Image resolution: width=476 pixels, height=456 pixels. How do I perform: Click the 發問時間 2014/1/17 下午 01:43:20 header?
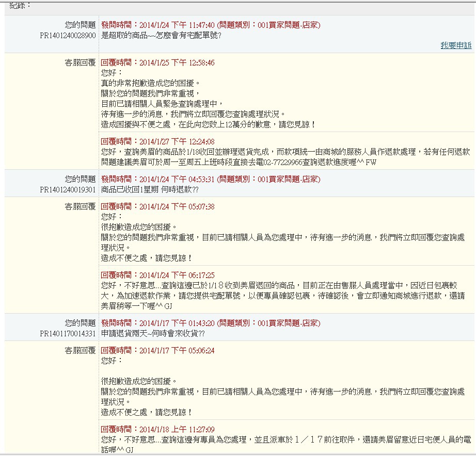coord(210,323)
